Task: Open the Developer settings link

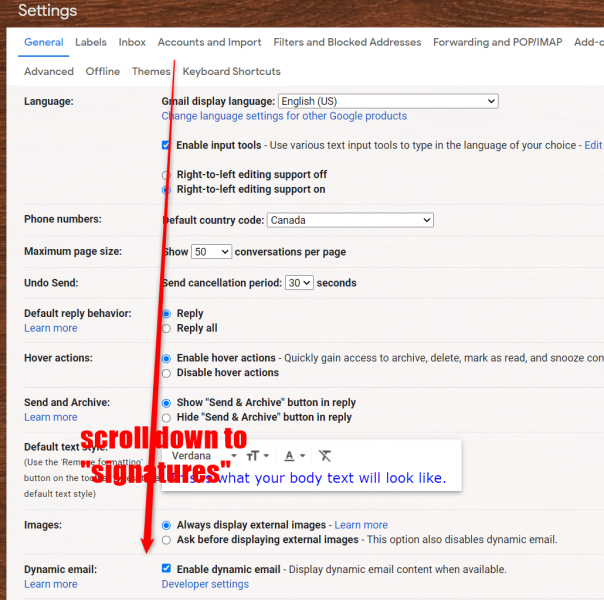Action: [x=205, y=584]
